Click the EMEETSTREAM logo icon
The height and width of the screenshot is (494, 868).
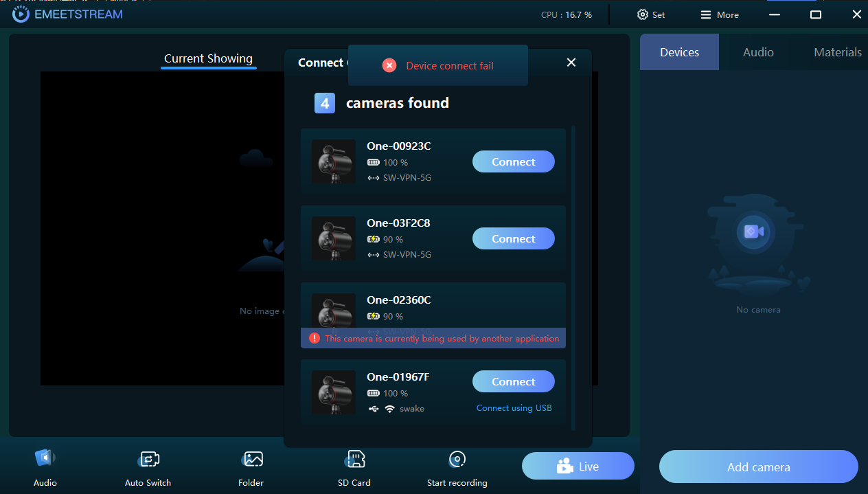click(x=21, y=14)
